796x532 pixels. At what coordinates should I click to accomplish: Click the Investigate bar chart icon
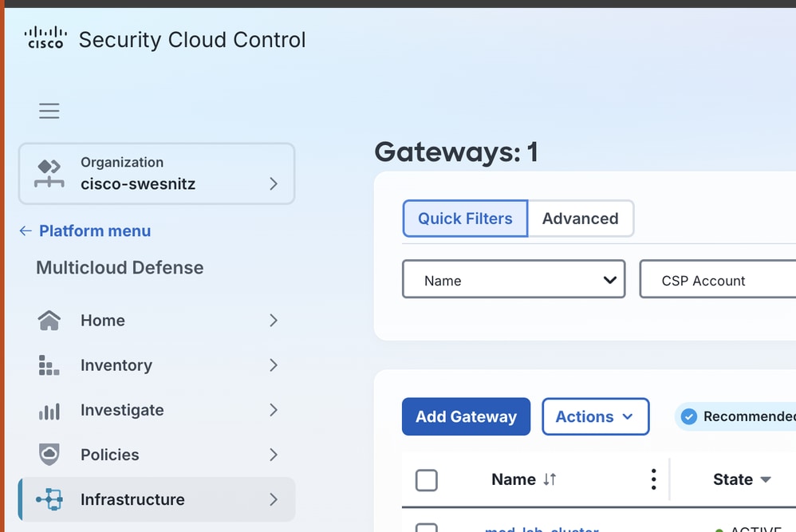(49, 410)
